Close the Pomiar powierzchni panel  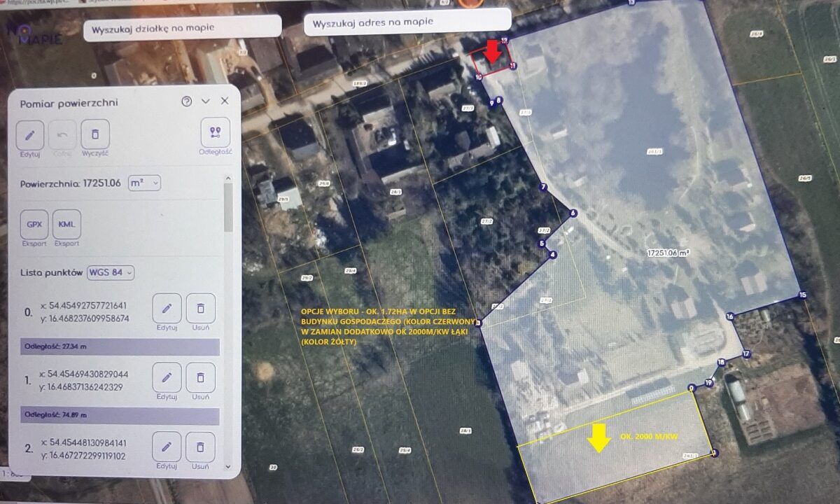[x=225, y=101]
